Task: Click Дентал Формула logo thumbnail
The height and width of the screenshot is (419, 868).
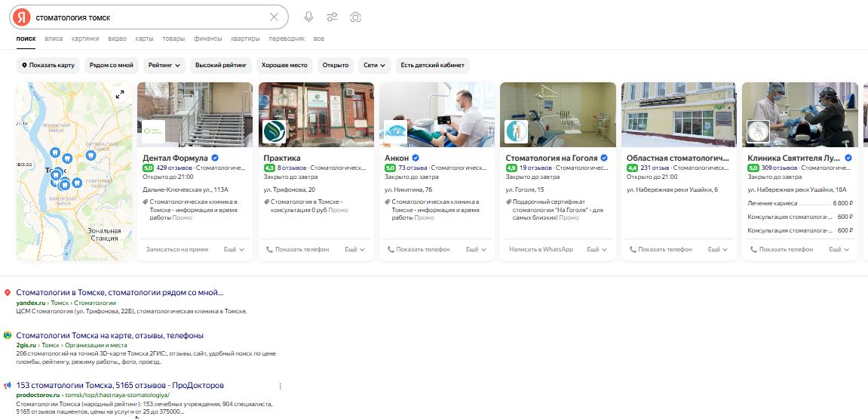Action: click(153, 132)
